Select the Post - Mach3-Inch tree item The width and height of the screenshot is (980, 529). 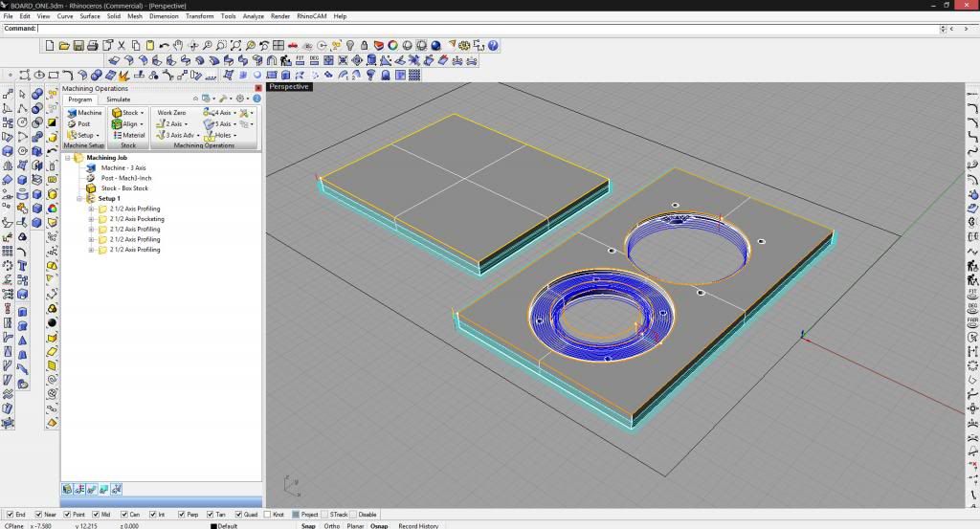click(x=125, y=178)
